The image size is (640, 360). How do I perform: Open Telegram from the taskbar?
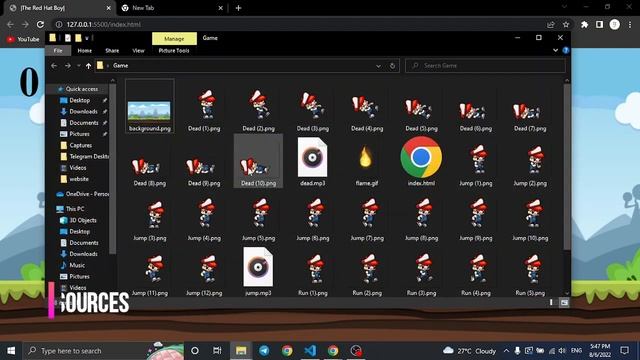click(x=264, y=351)
